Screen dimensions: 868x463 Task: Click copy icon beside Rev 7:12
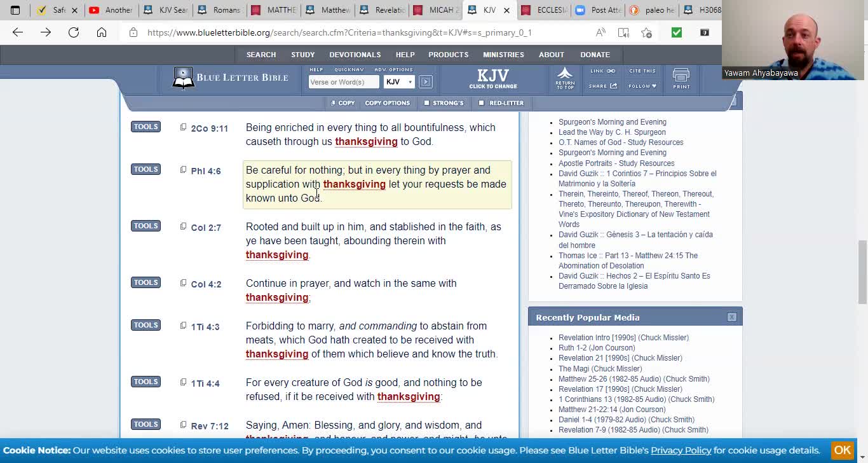183,425
